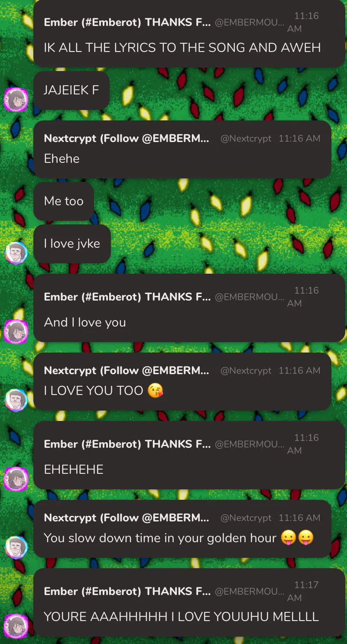The image size is (347, 644).
Task: Open Ember's avatar beside And I love you
Action: 16,332
